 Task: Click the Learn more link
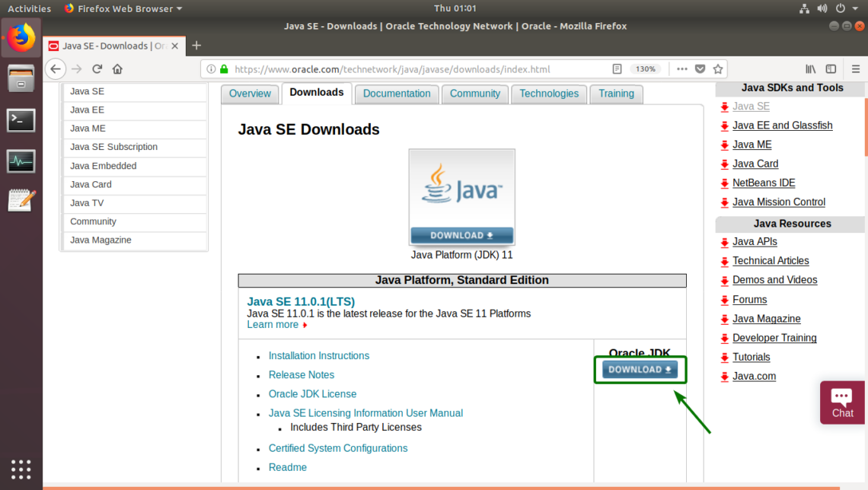(273, 325)
